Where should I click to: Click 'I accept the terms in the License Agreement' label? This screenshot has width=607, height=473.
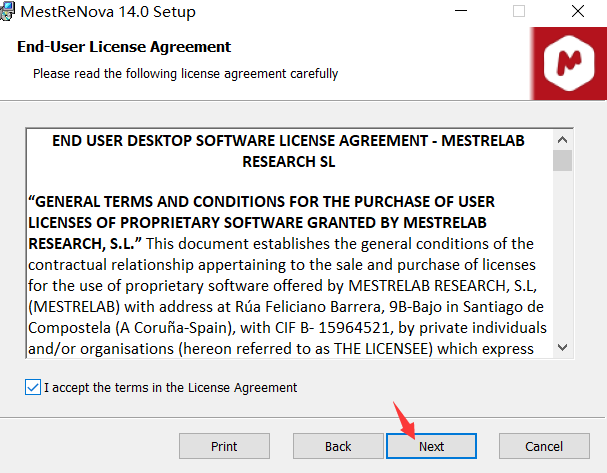pos(170,387)
